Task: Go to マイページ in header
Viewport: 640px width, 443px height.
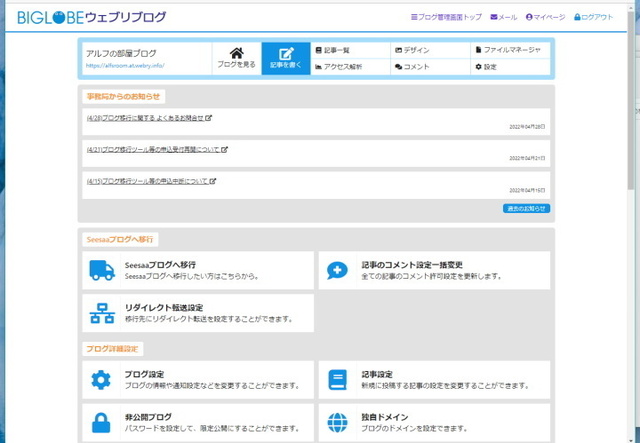Action: tap(545, 17)
